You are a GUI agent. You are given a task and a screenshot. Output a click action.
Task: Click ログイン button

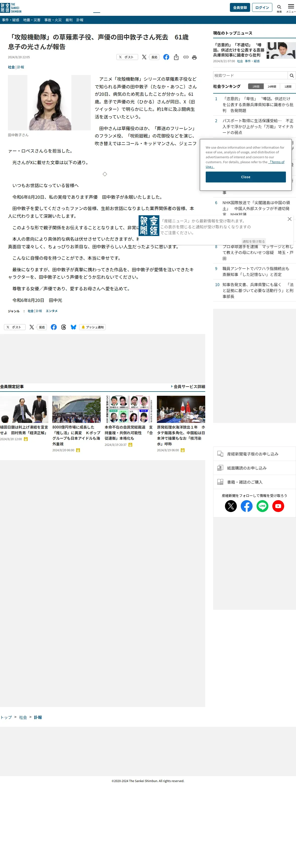(262, 7)
